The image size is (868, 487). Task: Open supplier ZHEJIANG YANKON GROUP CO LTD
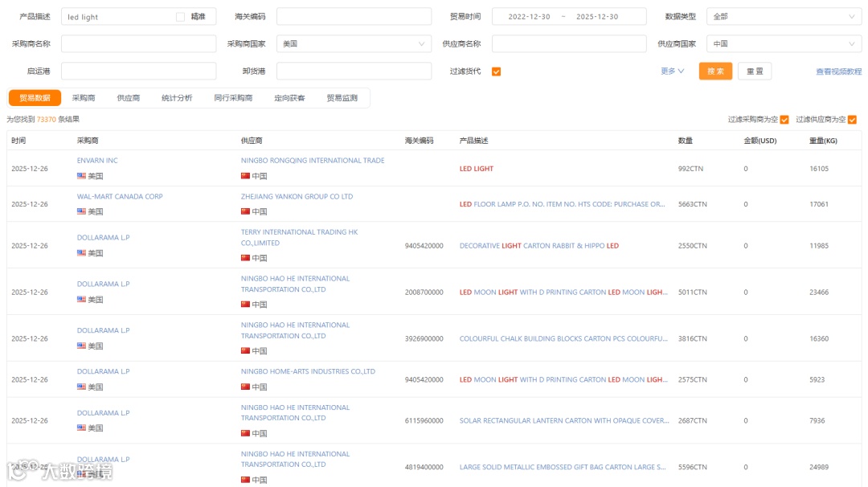pos(297,196)
